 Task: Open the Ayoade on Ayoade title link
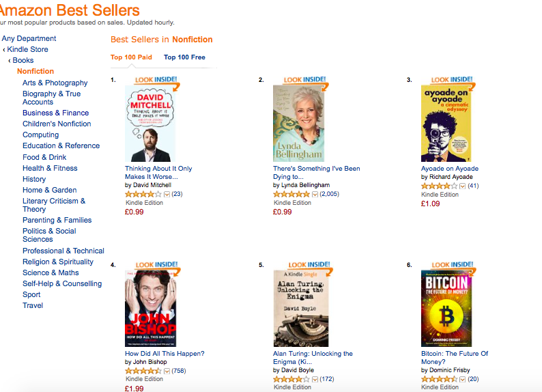(450, 169)
